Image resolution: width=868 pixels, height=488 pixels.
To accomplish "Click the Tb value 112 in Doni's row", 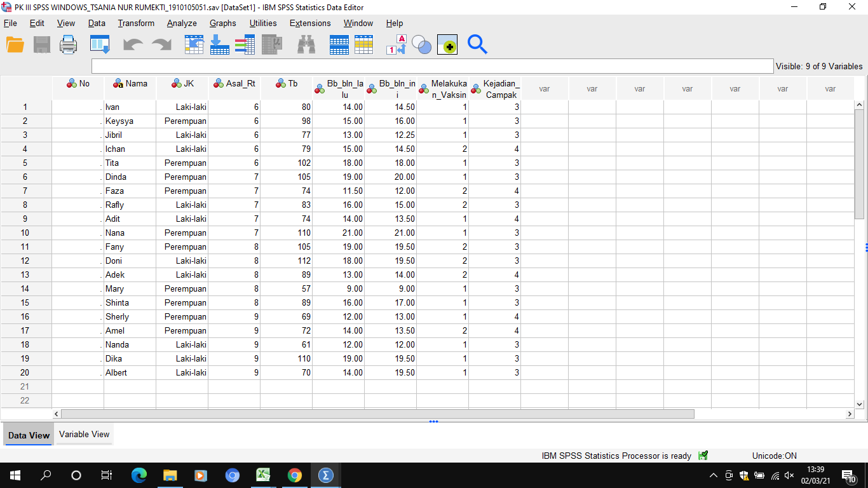I will (287, 261).
